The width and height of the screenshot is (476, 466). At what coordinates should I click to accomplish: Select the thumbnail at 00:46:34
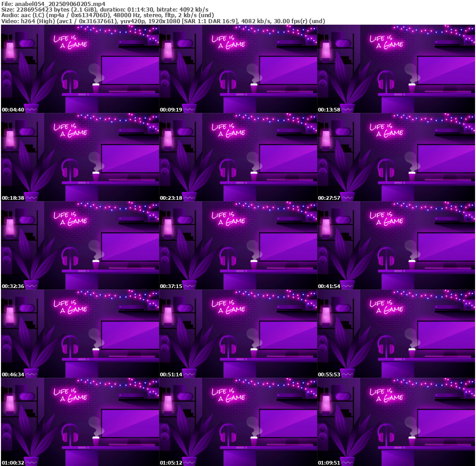tap(80, 334)
